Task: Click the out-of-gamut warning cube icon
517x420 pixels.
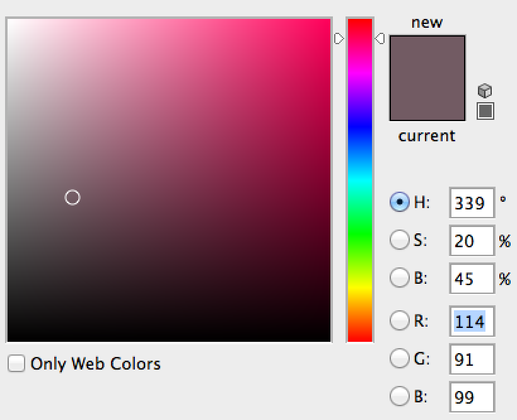Action: (x=485, y=90)
